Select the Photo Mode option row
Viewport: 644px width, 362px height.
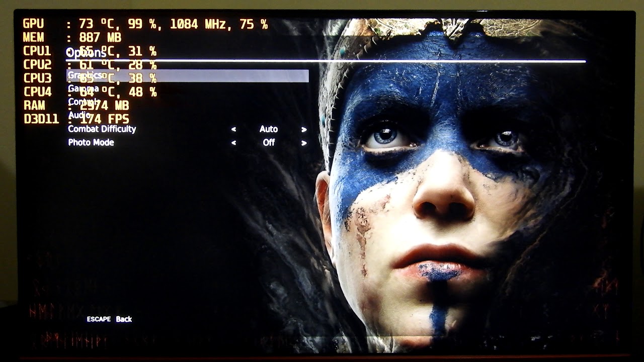point(187,143)
